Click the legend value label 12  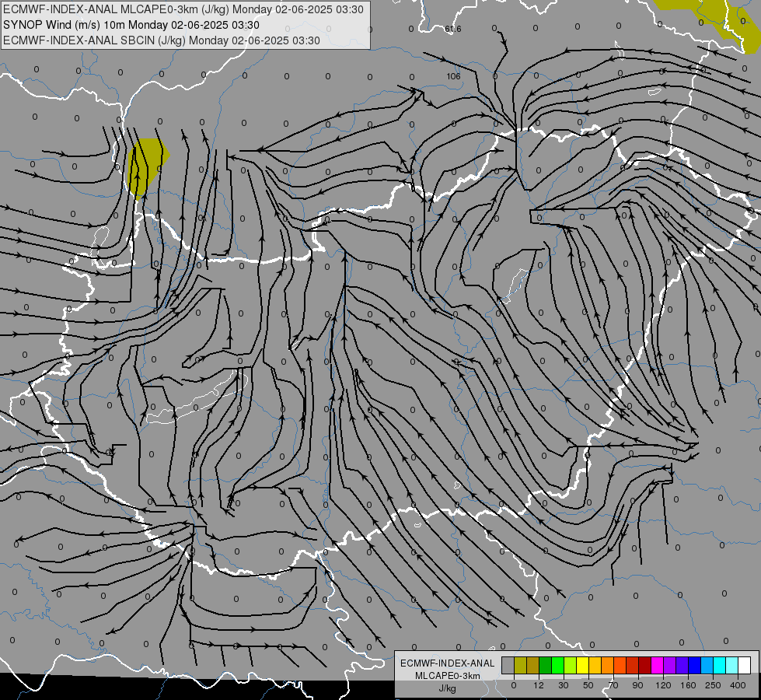tap(539, 685)
